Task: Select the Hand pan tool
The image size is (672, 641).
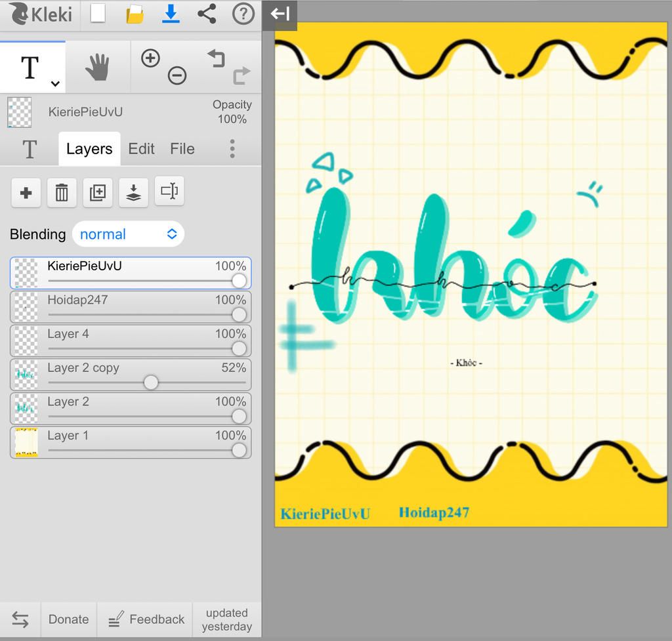Action: coord(98,68)
